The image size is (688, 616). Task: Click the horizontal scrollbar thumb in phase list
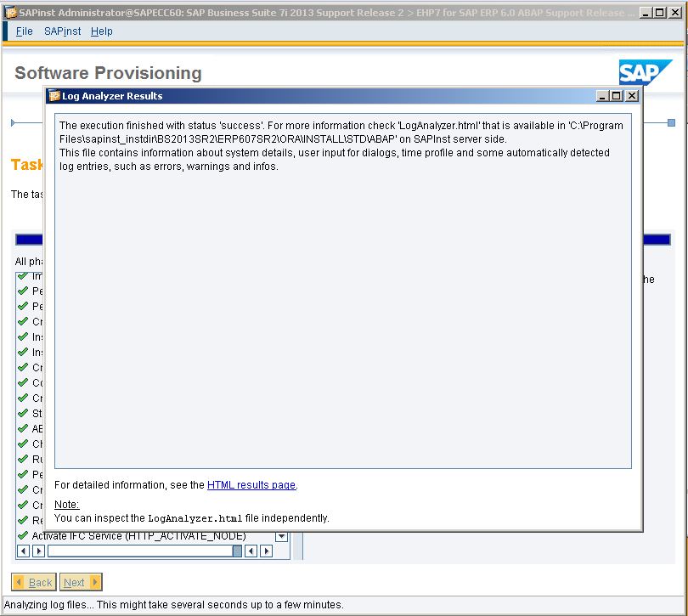tap(237, 551)
